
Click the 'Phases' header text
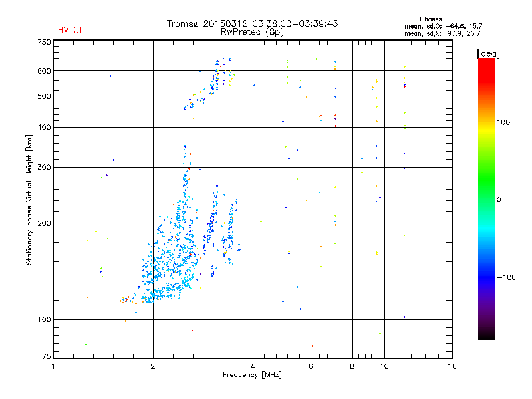(x=430, y=19)
